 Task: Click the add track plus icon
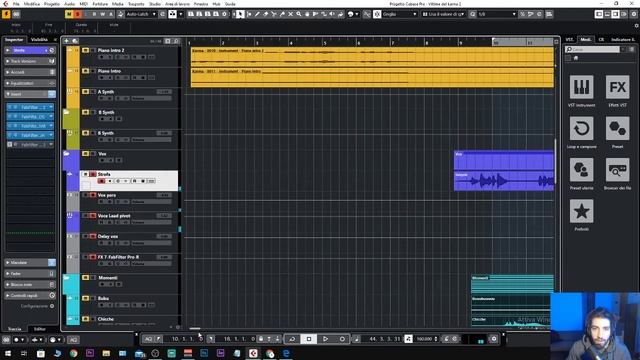(x=67, y=41)
